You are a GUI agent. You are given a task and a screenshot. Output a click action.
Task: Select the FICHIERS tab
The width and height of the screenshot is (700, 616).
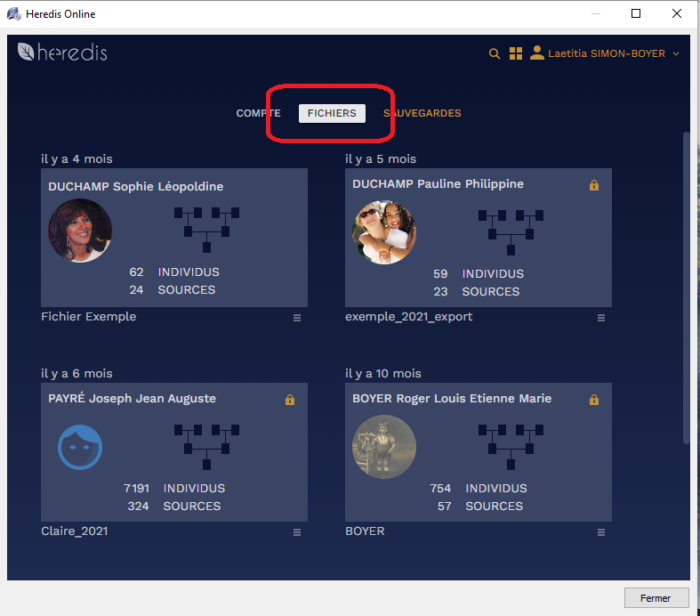[x=332, y=113]
